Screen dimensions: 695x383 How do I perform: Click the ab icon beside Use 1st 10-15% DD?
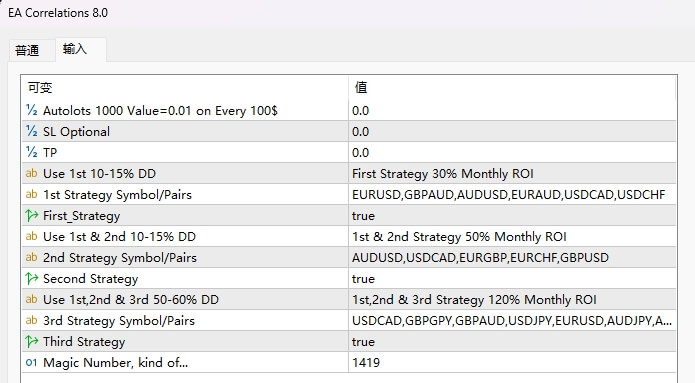click(x=31, y=173)
